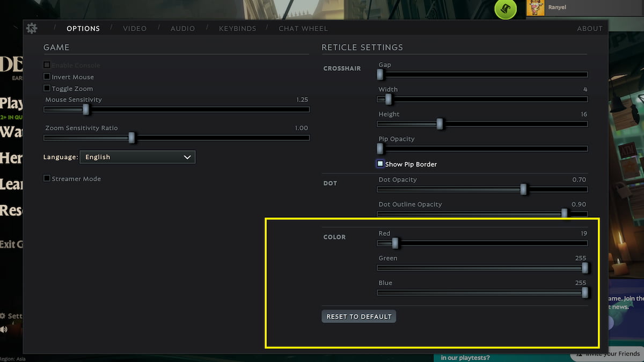Screen dimensions: 644x362
Task: Open the KEYBINDS tab
Action: [x=237, y=28]
